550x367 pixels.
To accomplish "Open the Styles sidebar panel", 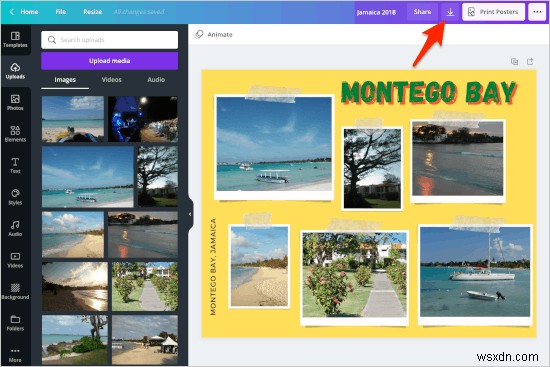I will 15,197.
